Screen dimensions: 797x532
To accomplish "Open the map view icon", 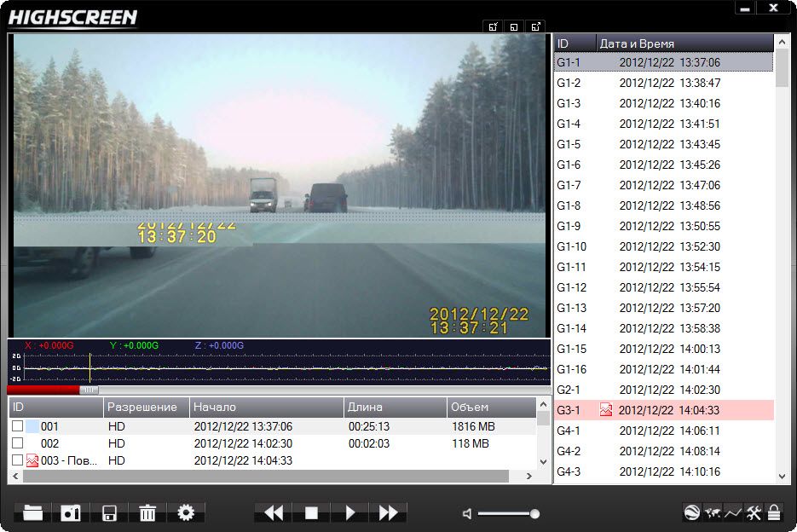I will (713, 512).
